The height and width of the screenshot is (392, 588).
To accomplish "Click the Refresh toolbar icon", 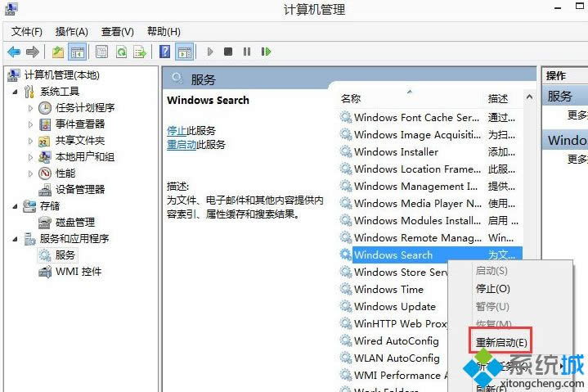I will pyautogui.click(x=121, y=52).
